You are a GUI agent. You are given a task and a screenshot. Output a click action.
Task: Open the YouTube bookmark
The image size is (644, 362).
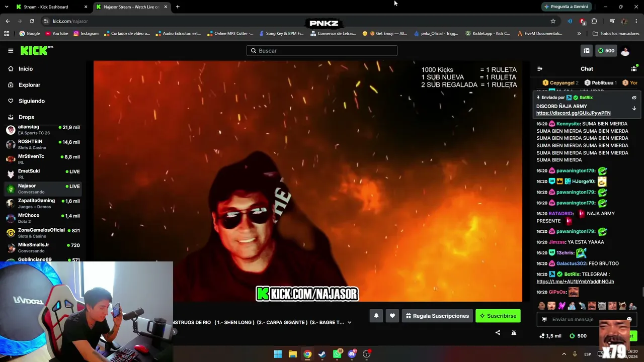tap(57, 34)
